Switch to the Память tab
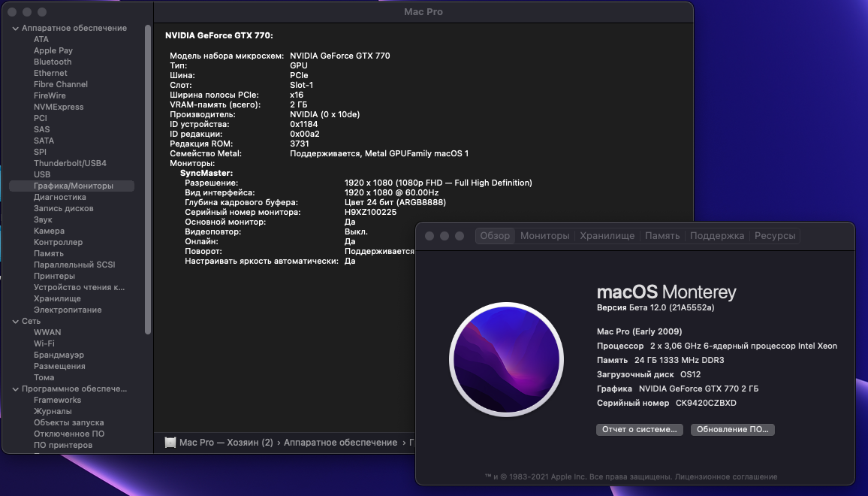This screenshot has height=496, width=868. pos(662,235)
